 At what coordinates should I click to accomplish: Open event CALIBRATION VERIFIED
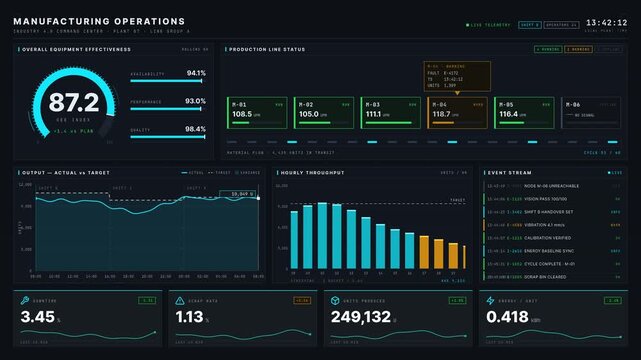pyautogui.click(x=553, y=238)
